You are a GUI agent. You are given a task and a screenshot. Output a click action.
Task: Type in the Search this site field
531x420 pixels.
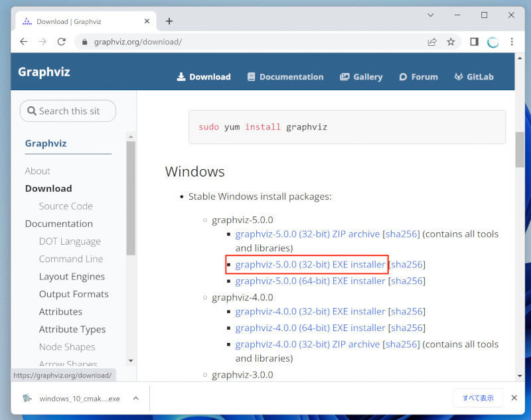coord(73,111)
